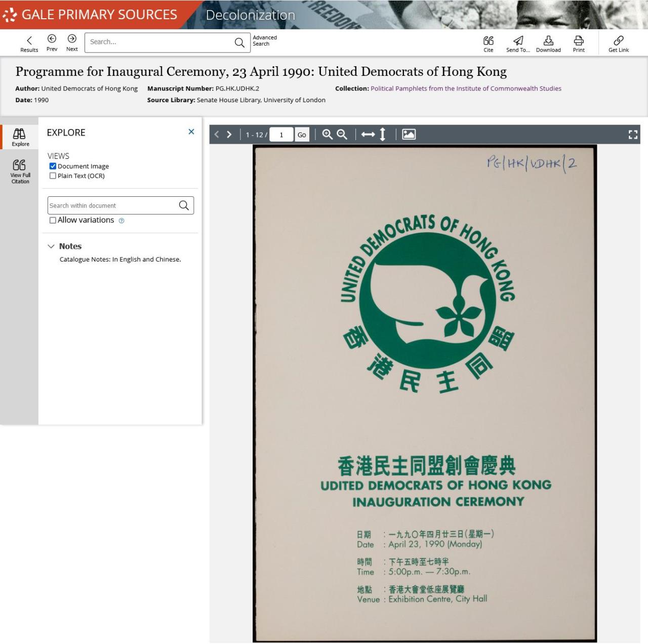Close the Explore panel
The width and height of the screenshot is (648, 644).
(x=191, y=132)
